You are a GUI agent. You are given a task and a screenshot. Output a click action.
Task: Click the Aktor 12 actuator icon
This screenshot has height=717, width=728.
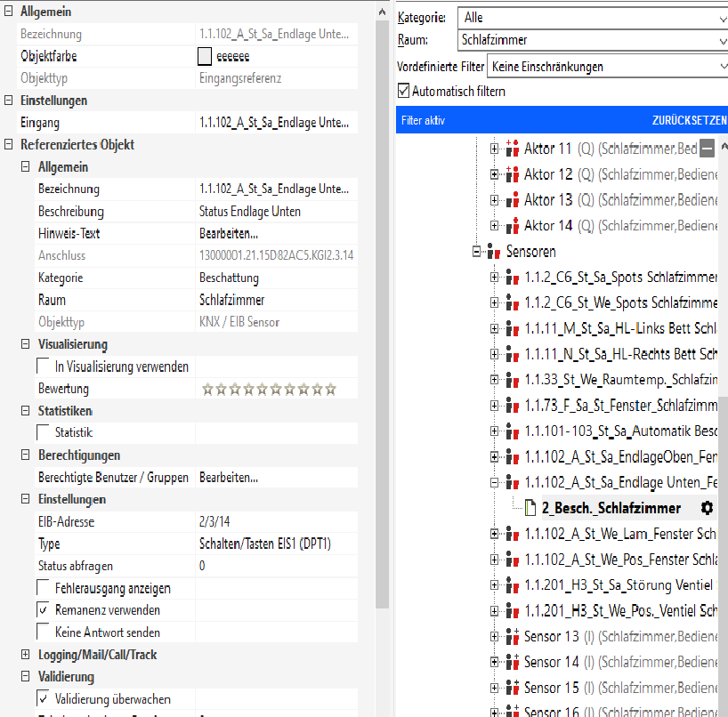point(512,174)
